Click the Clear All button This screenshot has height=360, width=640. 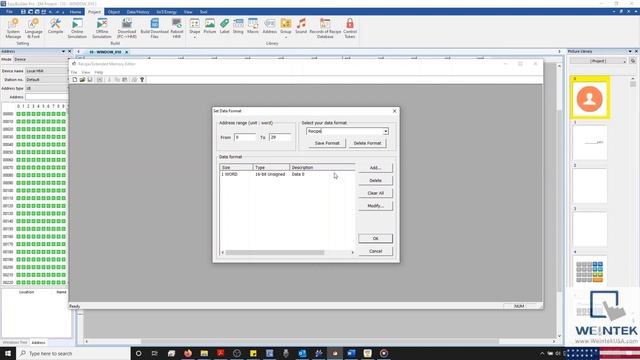[376, 193]
